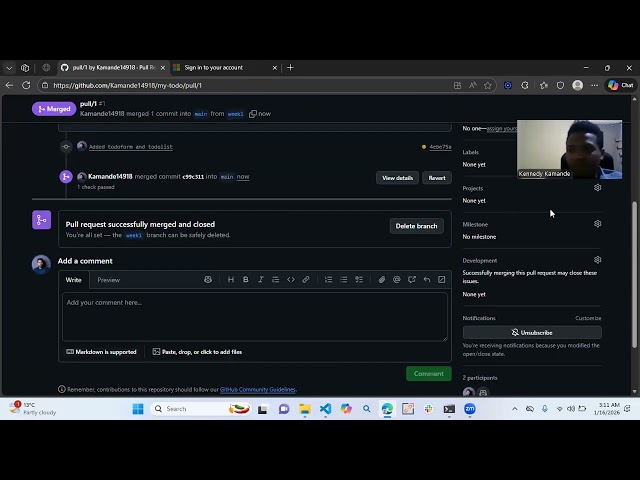Open Copilot Chat in browser toolbar
The height and width of the screenshot is (480, 640).
coord(620,85)
